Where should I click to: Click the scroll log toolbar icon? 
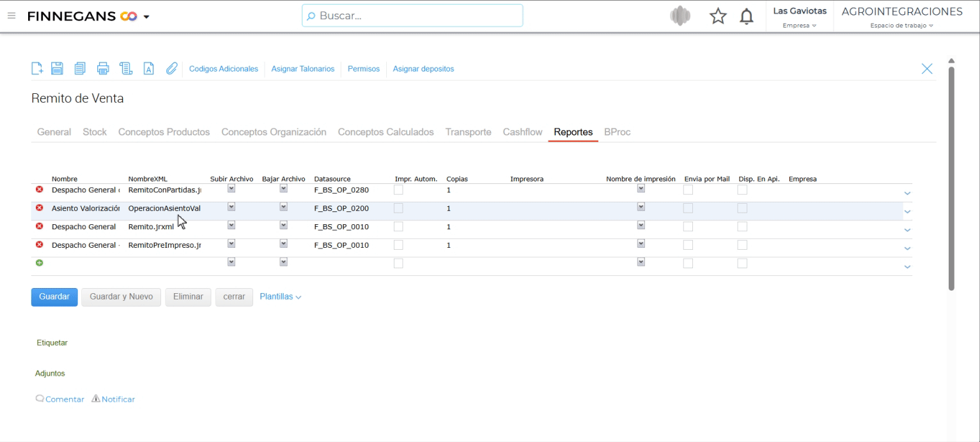click(125, 69)
